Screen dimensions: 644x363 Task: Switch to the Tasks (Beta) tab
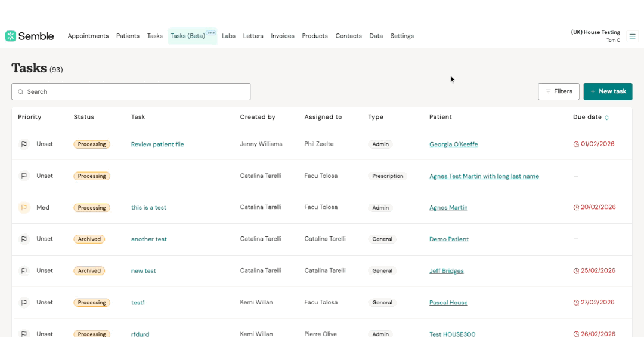[x=187, y=36]
